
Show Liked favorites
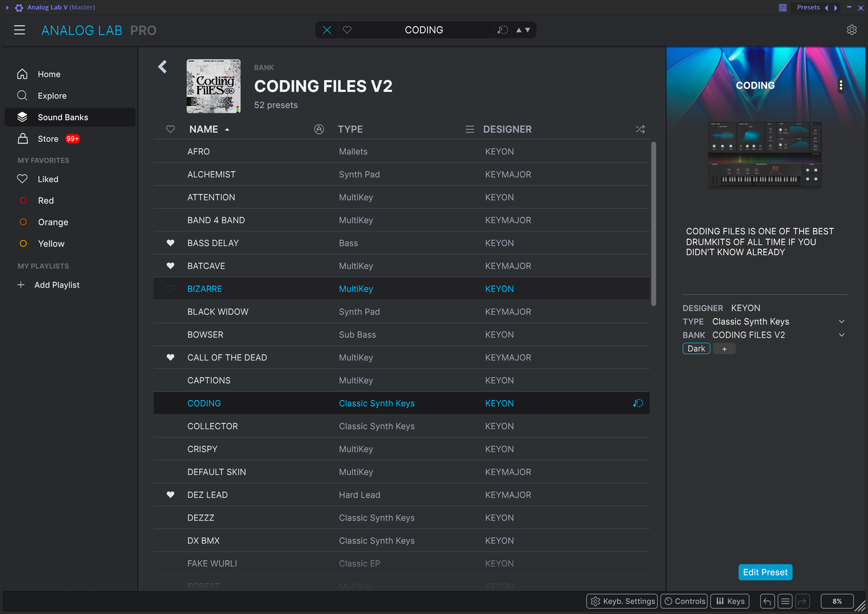pos(70,179)
